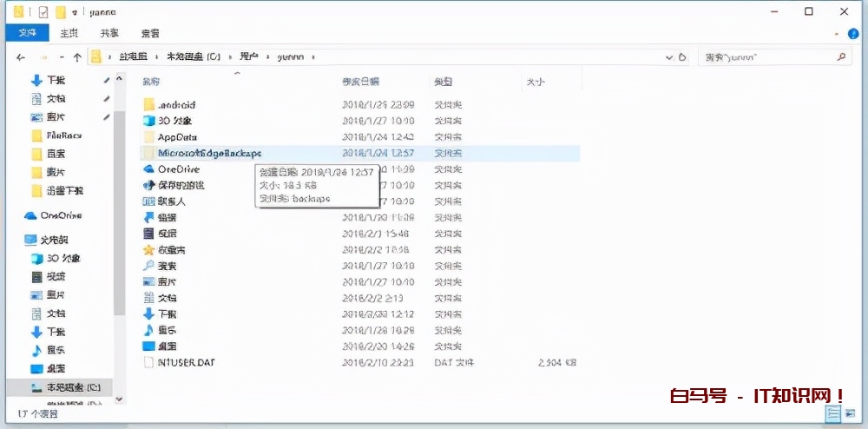This screenshot has height=429, width=868.
Task: Sort by the 修改日期 column header
Action: pos(360,82)
